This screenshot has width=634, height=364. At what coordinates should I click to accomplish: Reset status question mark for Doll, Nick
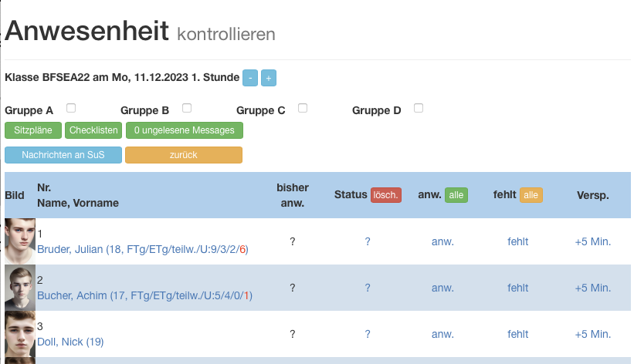click(368, 334)
